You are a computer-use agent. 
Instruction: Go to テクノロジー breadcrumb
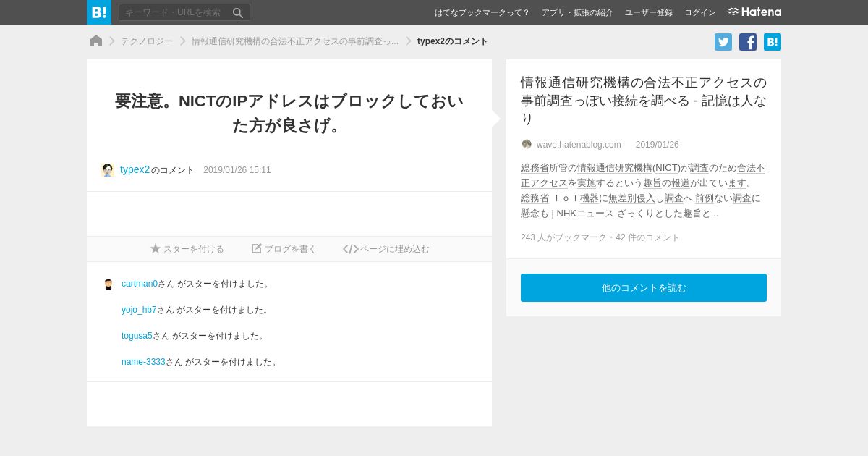coord(147,41)
